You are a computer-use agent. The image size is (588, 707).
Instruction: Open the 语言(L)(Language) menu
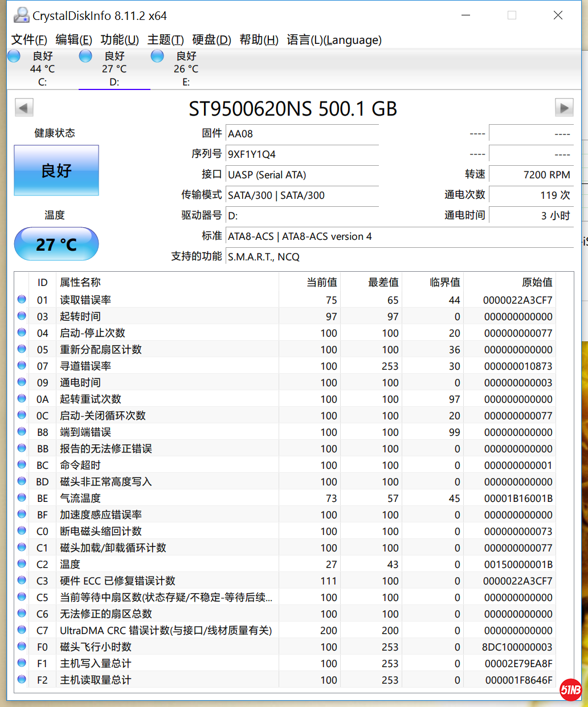[x=334, y=40]
